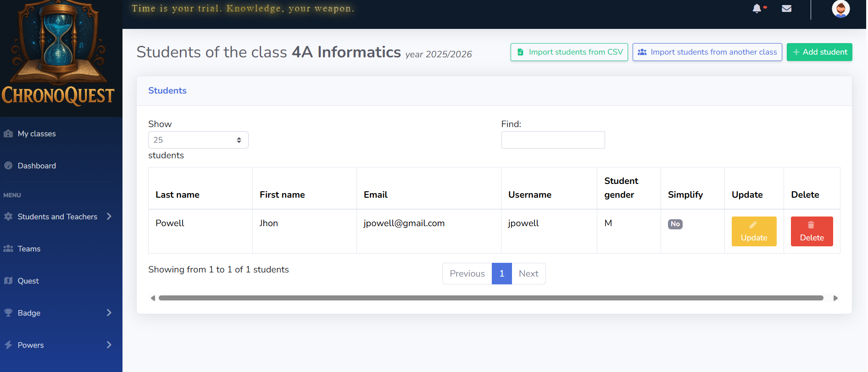
Task: Update student Powell's record
Action: click(754, 232)
